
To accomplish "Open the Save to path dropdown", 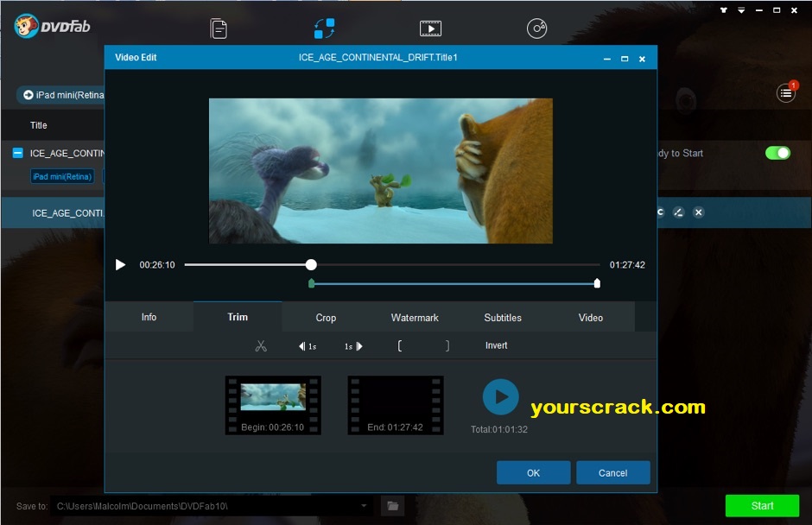I will [x=364, y=506].
